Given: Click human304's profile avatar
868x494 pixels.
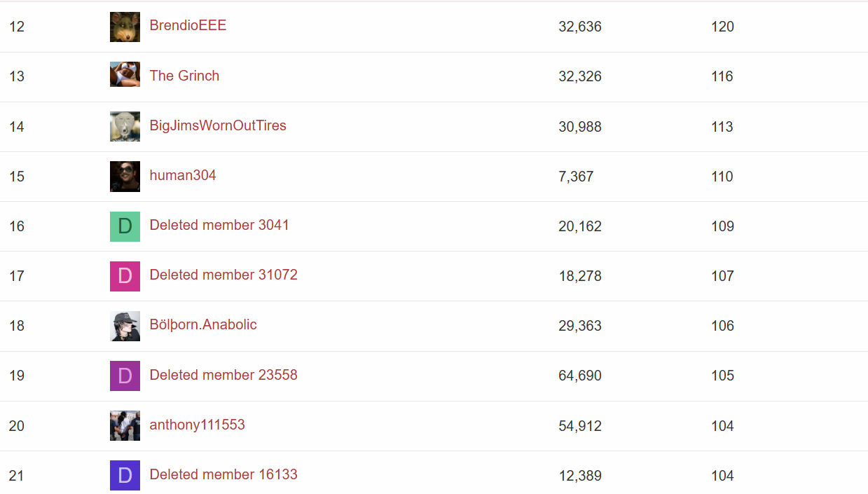Looking at the screenshot, I should pyautogui.click(x=125, y=176).
